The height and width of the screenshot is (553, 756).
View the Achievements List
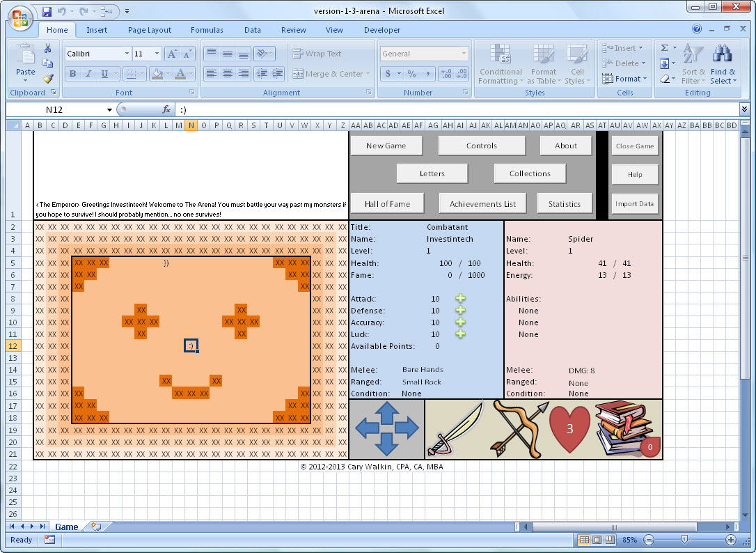[x=482, y=203]
